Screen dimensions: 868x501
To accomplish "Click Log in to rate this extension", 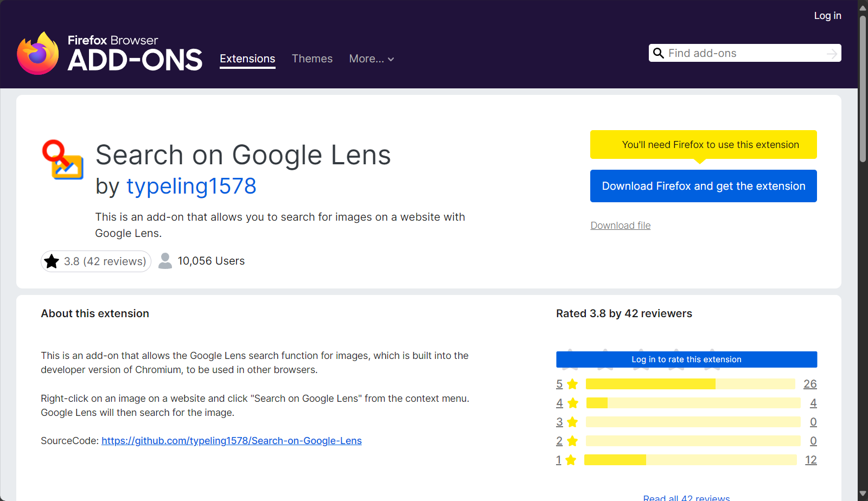I will (686, 359).
